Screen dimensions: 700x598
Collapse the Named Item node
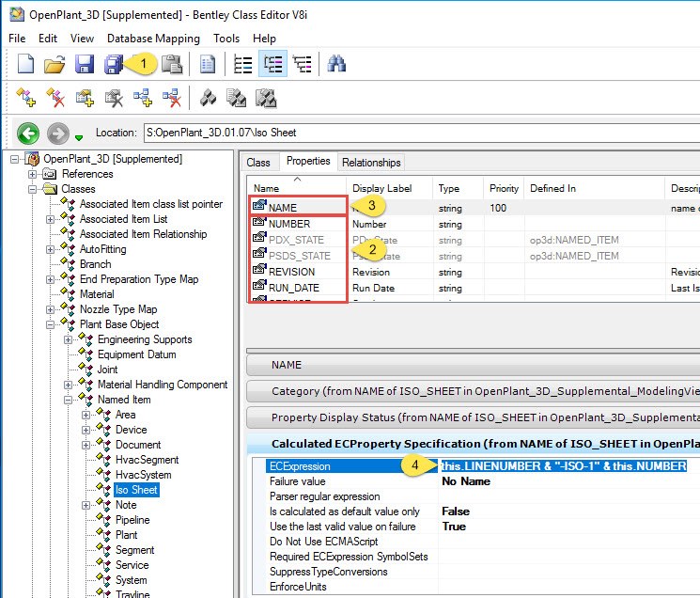68,400
